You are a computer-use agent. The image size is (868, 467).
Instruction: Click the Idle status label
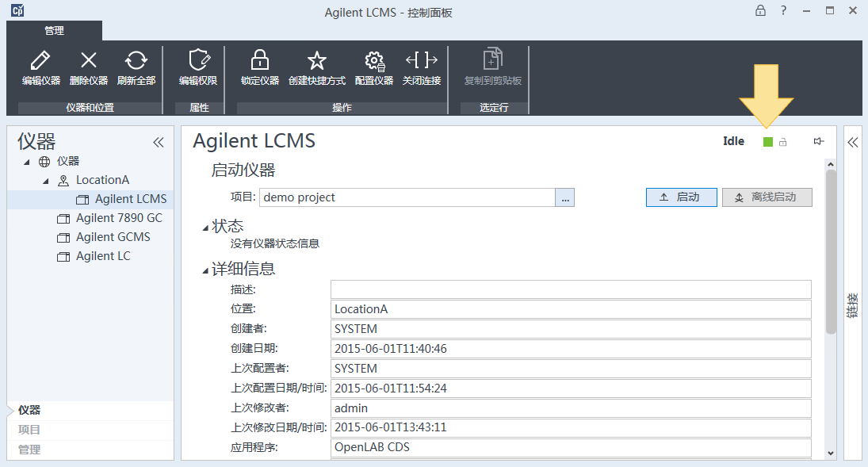[733, 141]
